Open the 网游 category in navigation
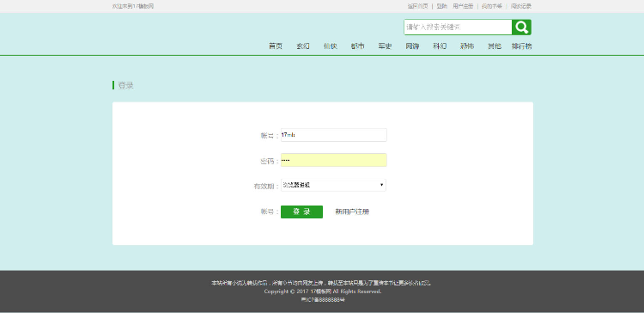The height and width of the screenshot is (313, 644). [x=412, y=46]
